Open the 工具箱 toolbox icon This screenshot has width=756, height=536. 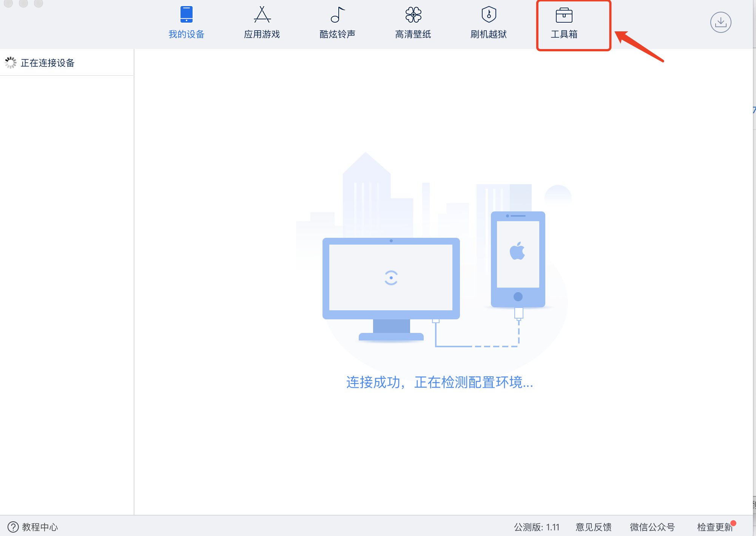point(564,15)
